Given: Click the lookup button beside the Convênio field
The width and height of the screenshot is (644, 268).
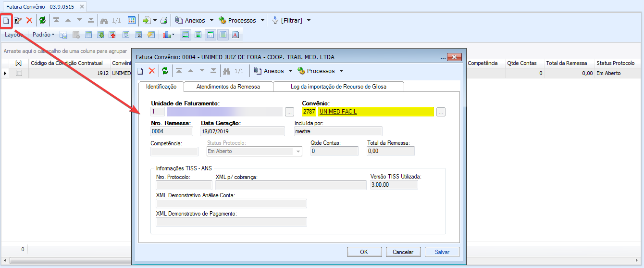Looking at the screenshot, I should [441, 112].
